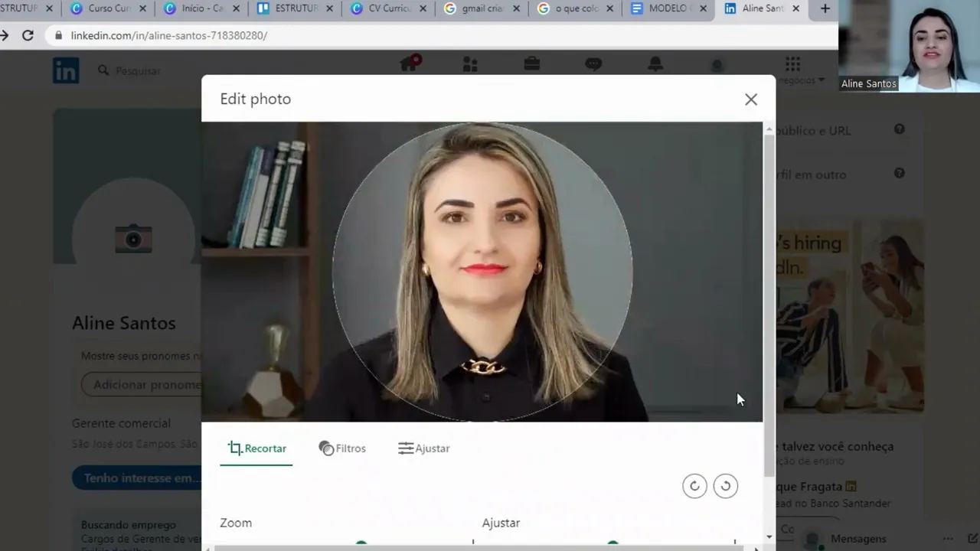980x551 pixels.
Task: Close the gmail criar browser tab
Action: (x=516, y=8)
